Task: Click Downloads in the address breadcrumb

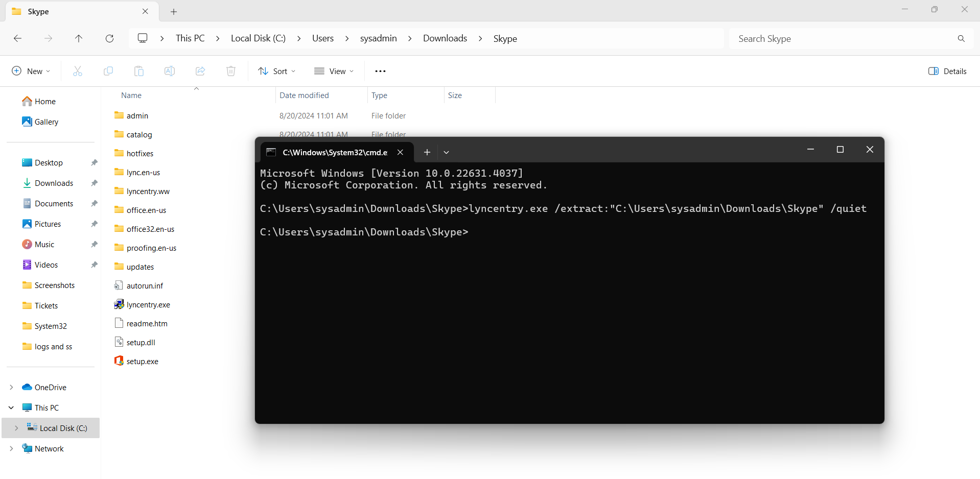Action: 445,38
